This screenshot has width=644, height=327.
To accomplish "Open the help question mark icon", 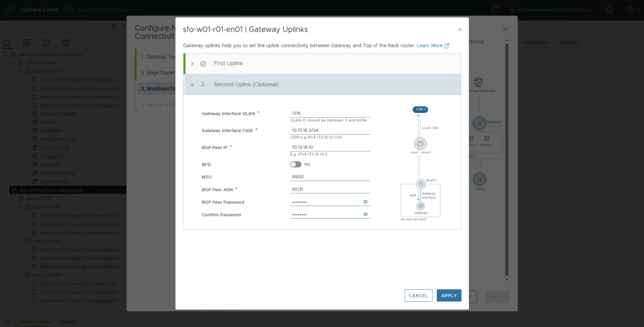I will click(630, 10).
